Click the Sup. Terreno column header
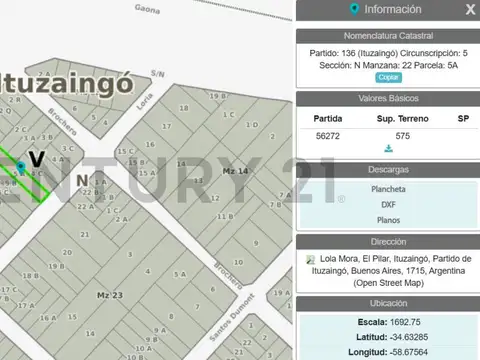Screen dimensions: 480x360 (x=403, y=119)
